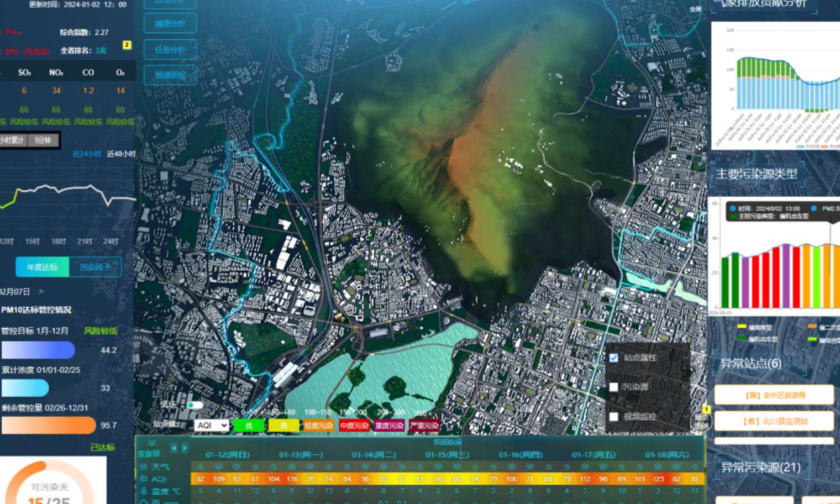The height and width of the screenshot is (504, 840).
Task: Go to next forecast period arrow
Action: point(185,448)
